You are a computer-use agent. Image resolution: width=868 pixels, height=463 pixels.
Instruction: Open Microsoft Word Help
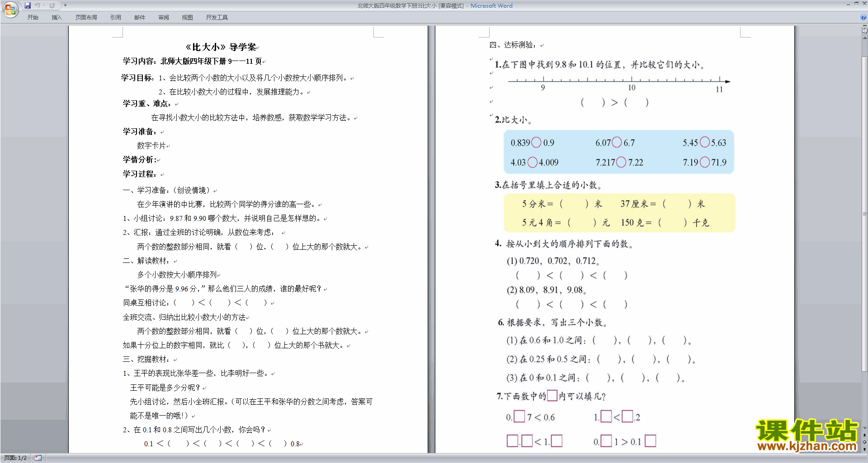863,18
